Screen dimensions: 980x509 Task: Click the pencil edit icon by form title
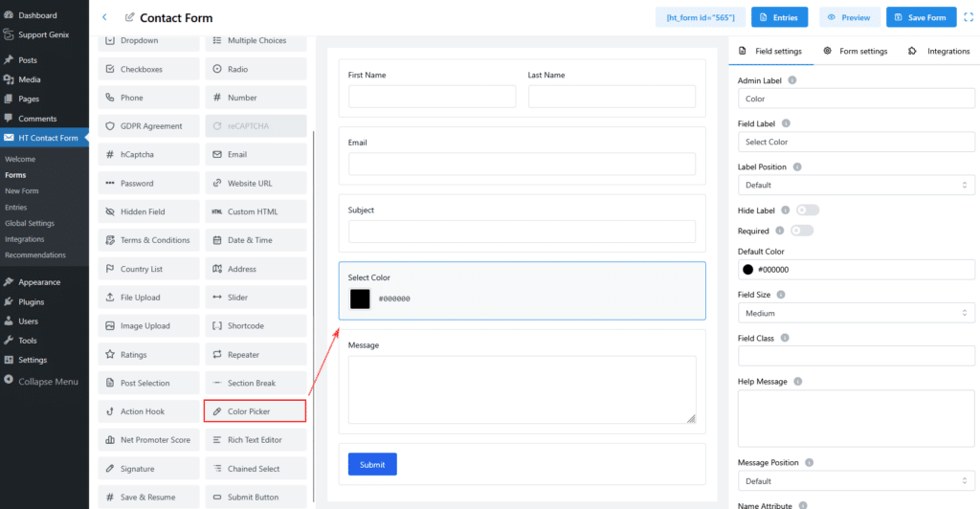tap(130, 18)
